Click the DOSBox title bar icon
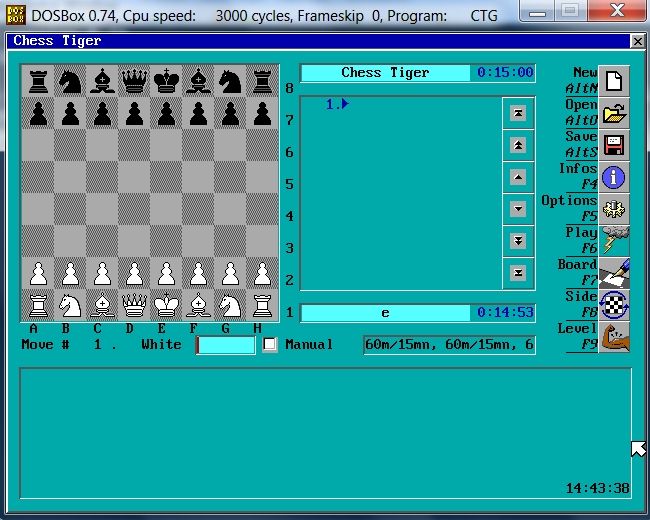This screenshot has width=650, height=520. (x=16, y=15)
